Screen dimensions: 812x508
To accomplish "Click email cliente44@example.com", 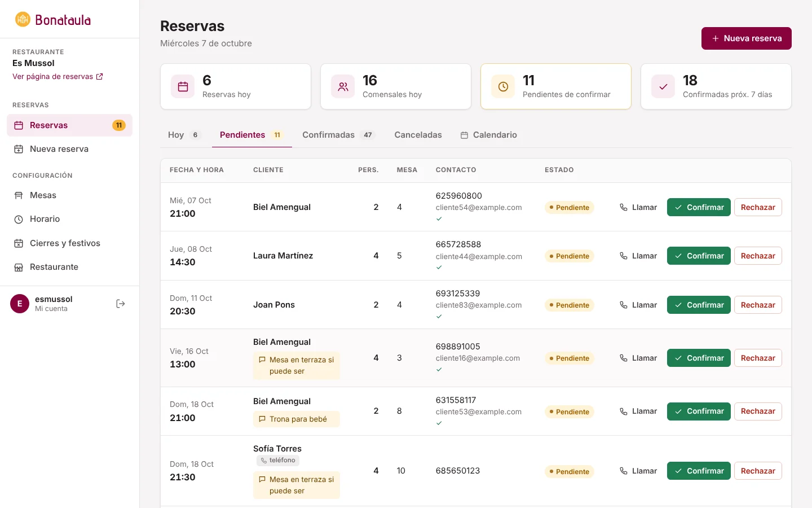I will [x=479, y=256].
